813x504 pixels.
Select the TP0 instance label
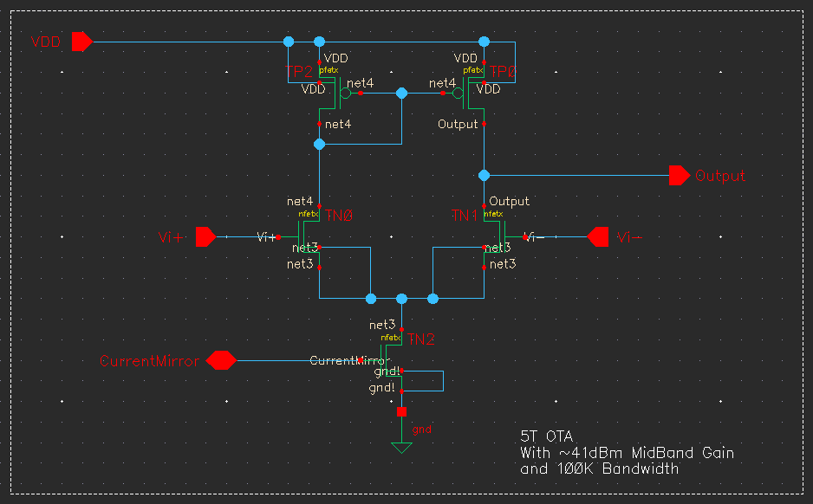click(503, 72)
